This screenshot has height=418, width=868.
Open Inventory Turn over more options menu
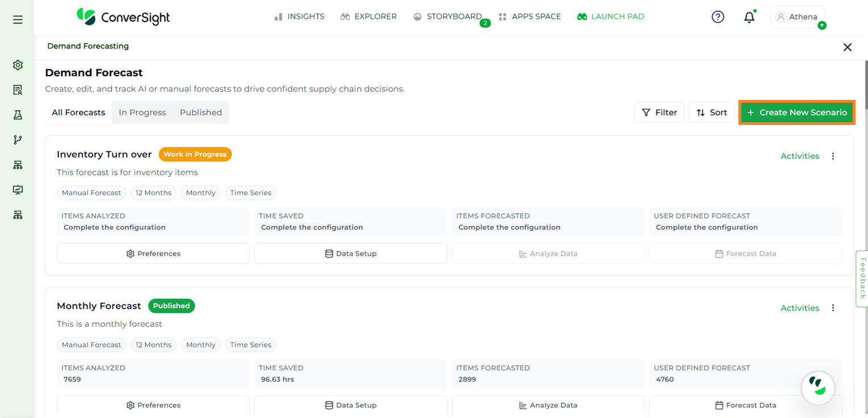click(x=833, y=156)
